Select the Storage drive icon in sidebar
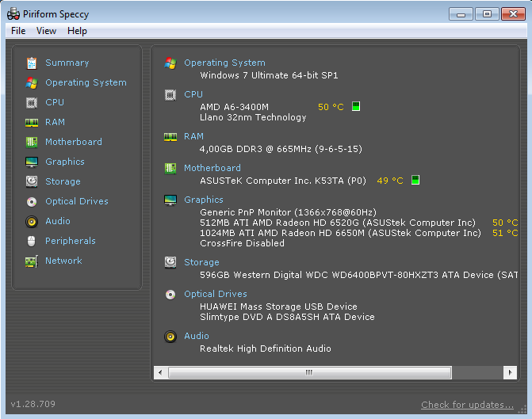The height and width of the screenshot is (419, 532). pos(32,181)
